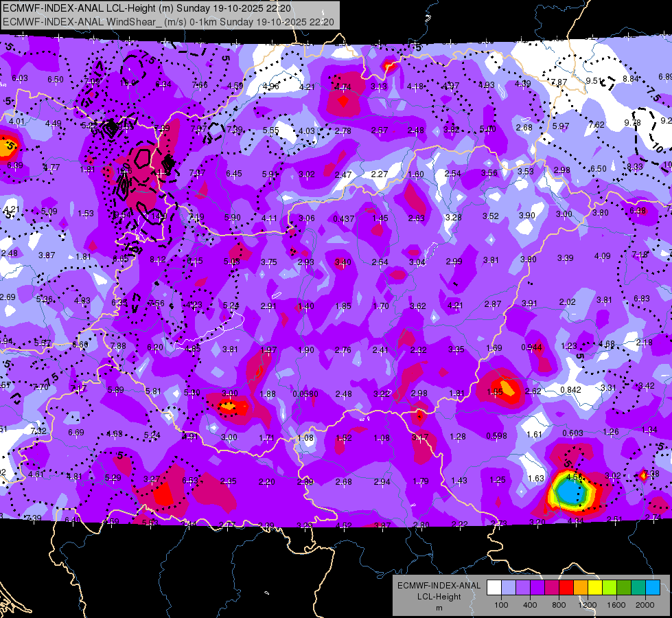The height and width of the screenshot is (618, 672).
Task: Click the wind shear value 7.88
Action: pos(118,345)
